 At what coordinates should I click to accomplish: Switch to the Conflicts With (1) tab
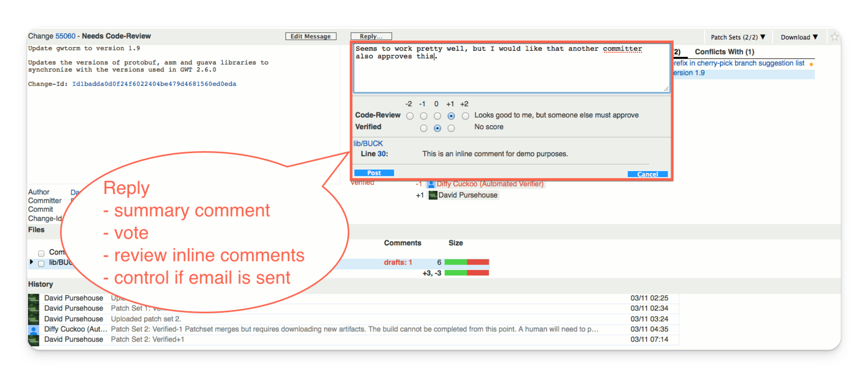click(x=724, y=52)
